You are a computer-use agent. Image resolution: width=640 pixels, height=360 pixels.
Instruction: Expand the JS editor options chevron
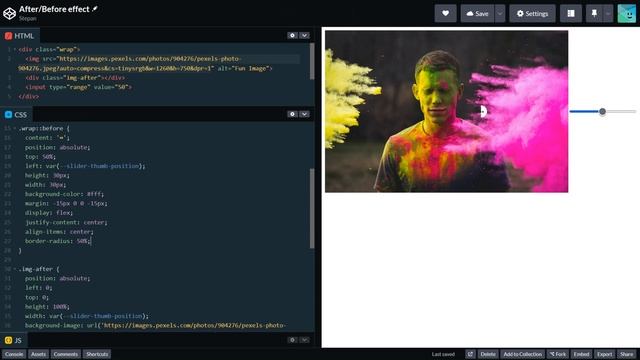click(304, 340)
